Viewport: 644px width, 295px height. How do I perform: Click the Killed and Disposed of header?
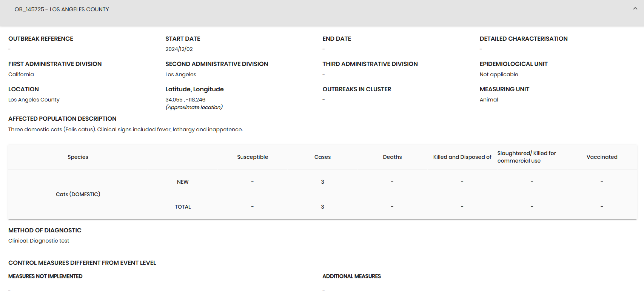[462, 157]
